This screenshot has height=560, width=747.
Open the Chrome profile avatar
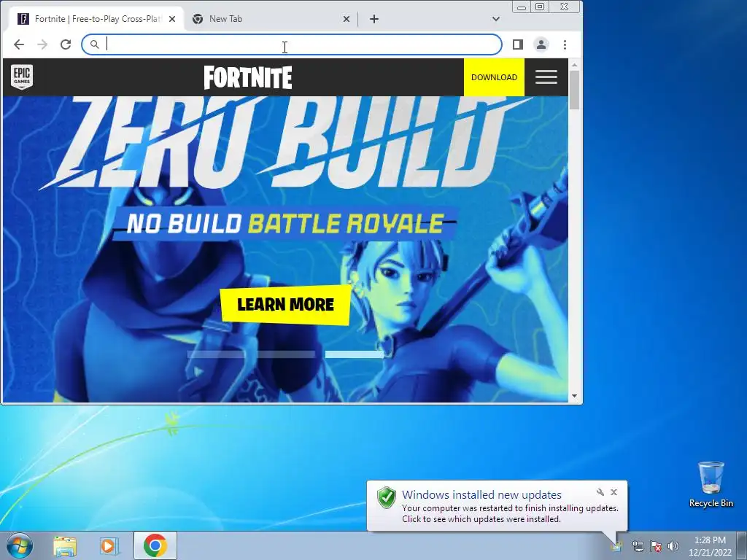coord(541,44)
